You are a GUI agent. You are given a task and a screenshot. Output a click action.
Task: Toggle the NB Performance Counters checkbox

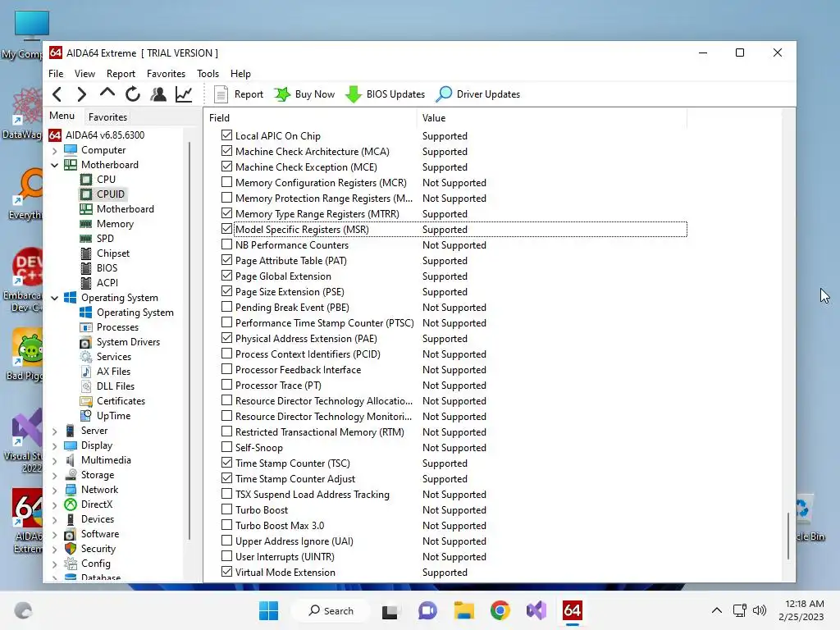226,244
